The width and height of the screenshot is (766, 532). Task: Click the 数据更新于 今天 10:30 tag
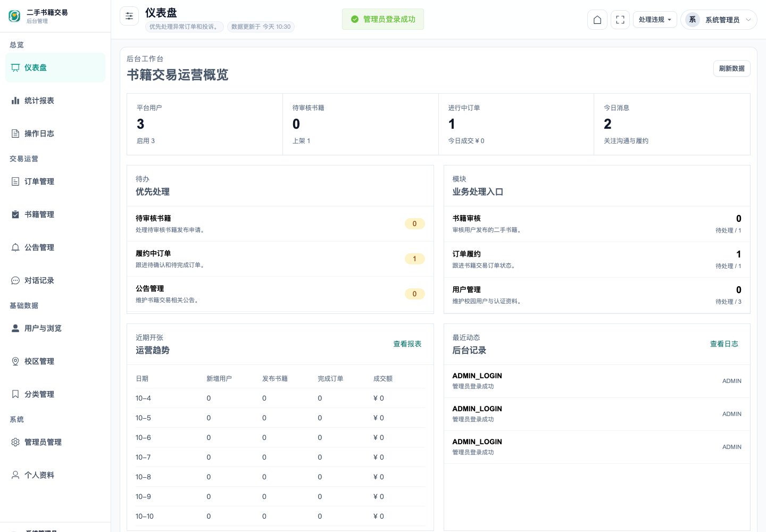pyautogui.click(x=261, y=27)
